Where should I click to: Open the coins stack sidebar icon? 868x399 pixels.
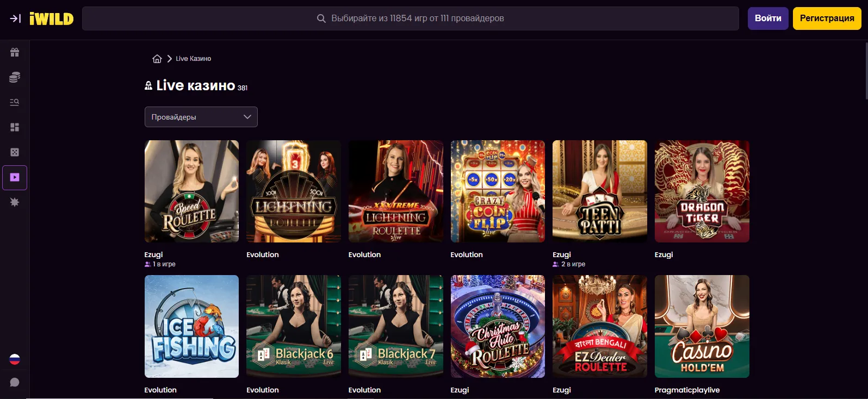point(15,77)
